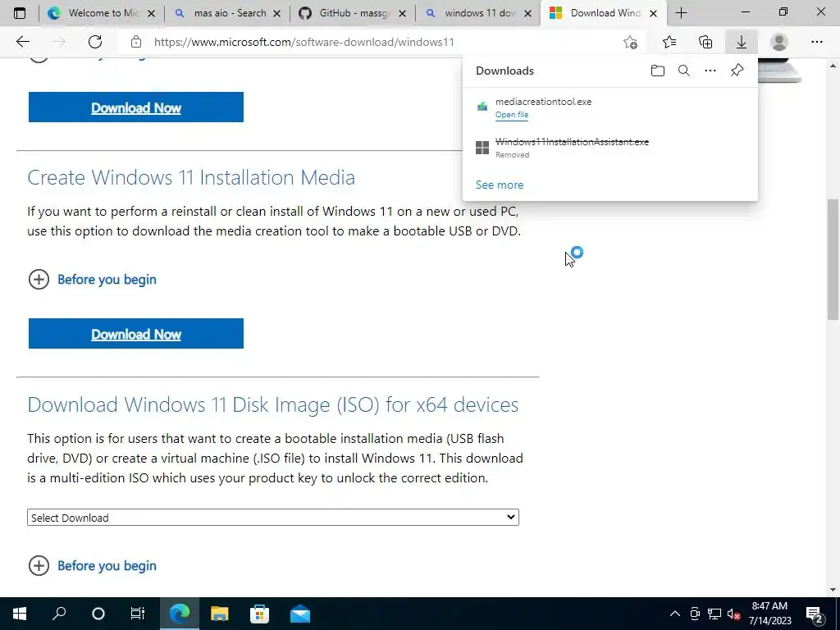Open Windows Start menu

pyautogui.click(x=20, y=614)
